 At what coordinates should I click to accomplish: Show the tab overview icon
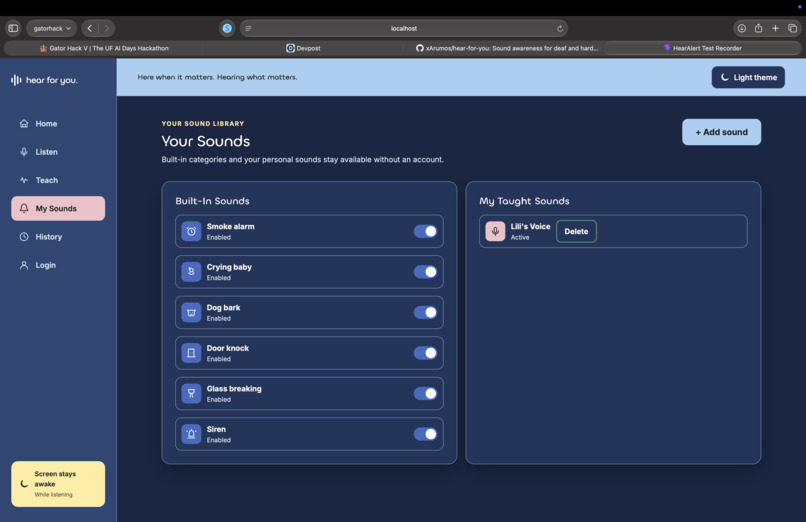pyautogui.click(x=793, y=28)
